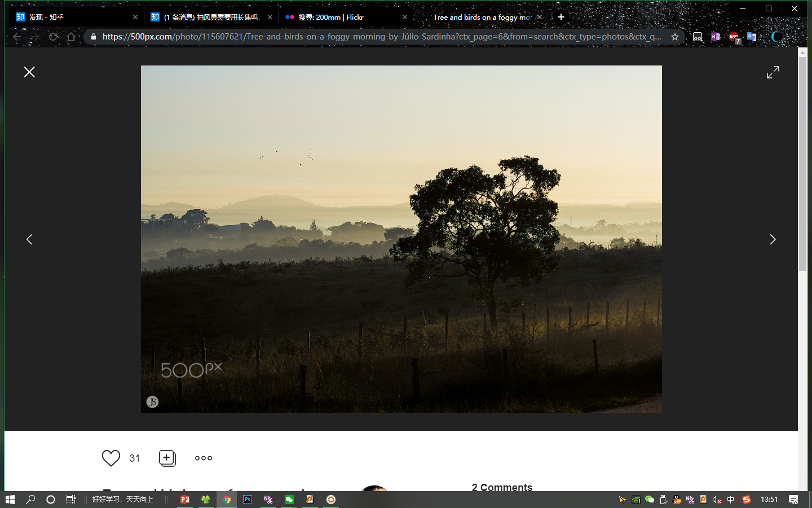
Task: Open the three-dots more options menu
Action: click(204, 458)
